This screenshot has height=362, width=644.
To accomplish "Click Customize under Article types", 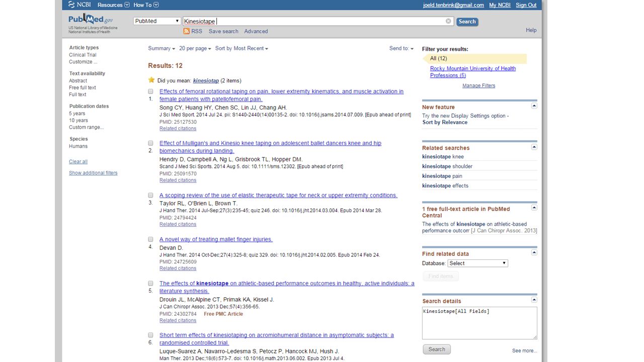I will pyautogui.click(x=83, y=62).
